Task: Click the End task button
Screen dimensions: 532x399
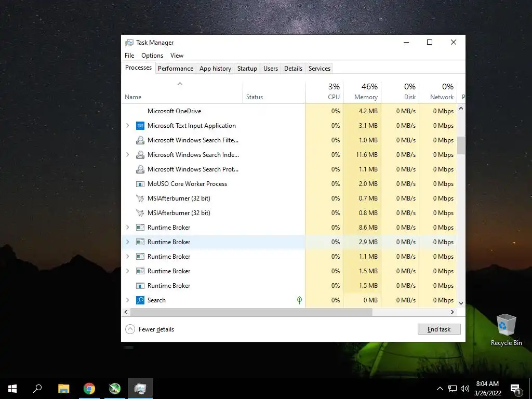Action: coord(439,329)
